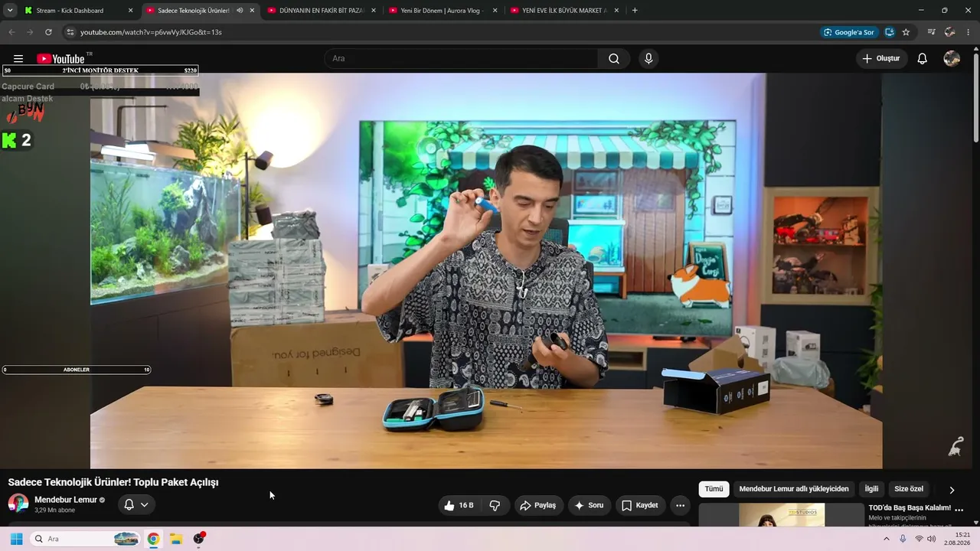Select the Tümü filter chip
980x551 pixels.
point(714,489)
